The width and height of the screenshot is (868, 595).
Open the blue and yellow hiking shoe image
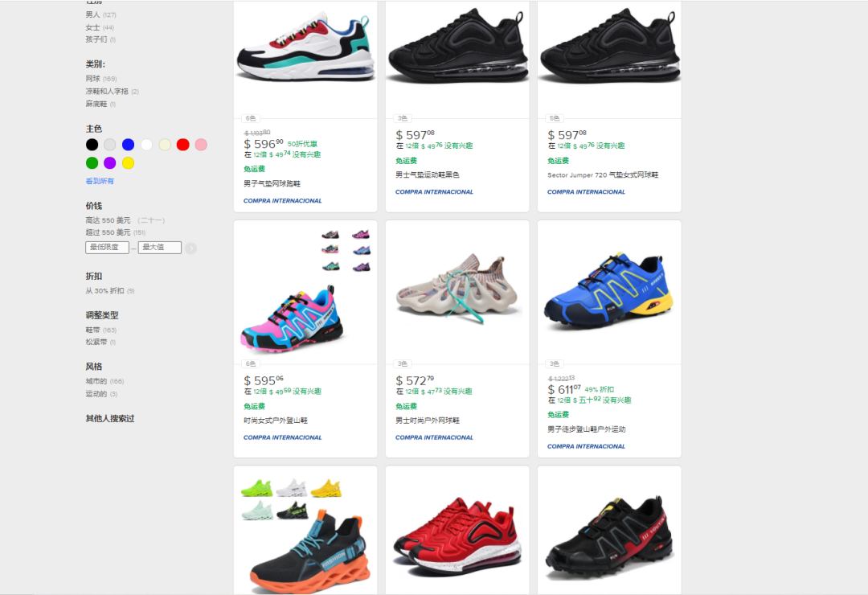tap(608, 290)
